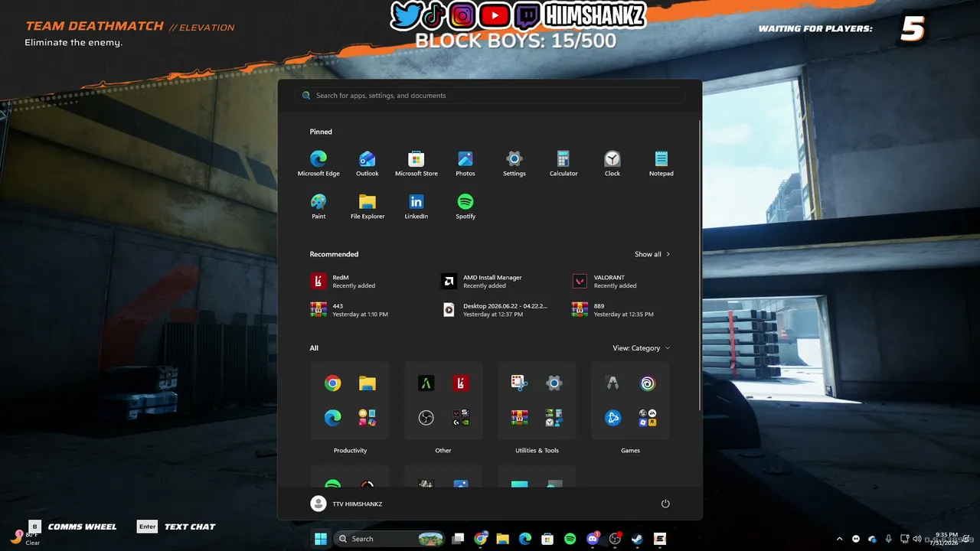Open Discord from the taskbar
The height and width of the screenshot is (551, 980).
593,539
